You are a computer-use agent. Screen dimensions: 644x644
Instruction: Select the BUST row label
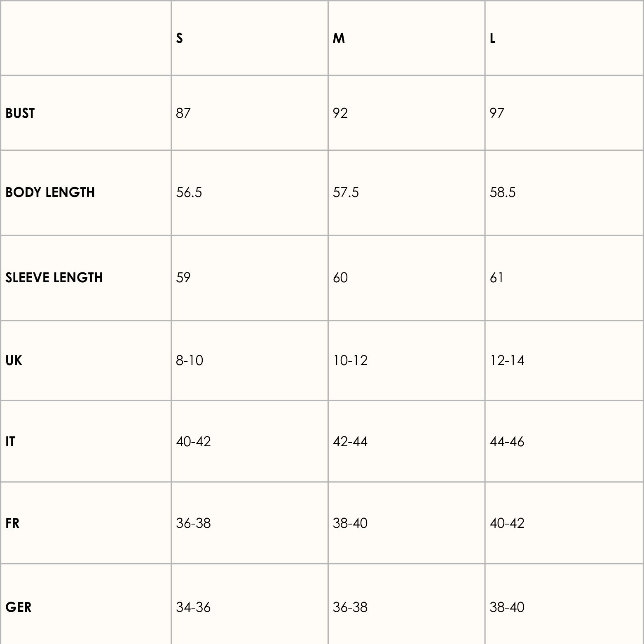[x=20, y=113]
